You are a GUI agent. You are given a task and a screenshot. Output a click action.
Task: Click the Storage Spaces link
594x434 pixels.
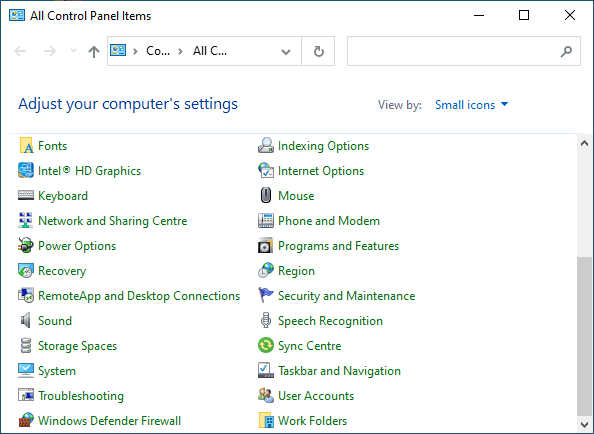[78, 346]
